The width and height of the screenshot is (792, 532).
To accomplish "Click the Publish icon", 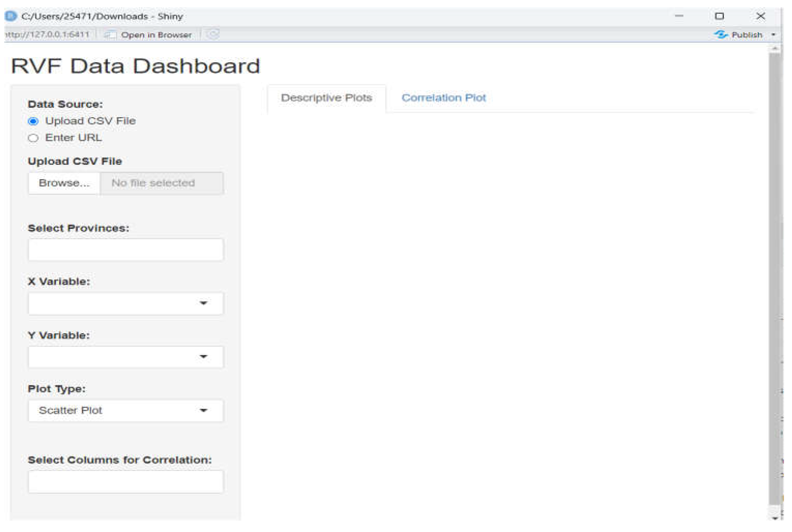I will point(721,35).
